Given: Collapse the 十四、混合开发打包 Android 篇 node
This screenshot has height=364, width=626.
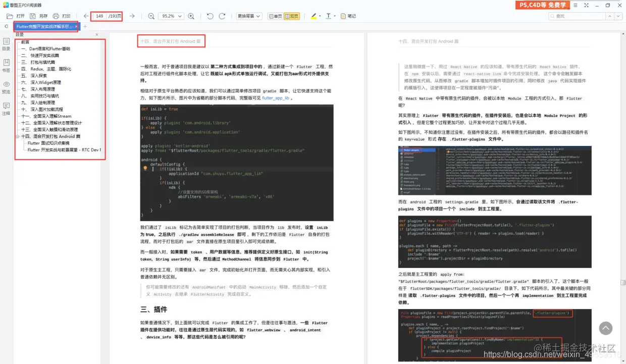Looking at the screenshot, I should 18,136.
